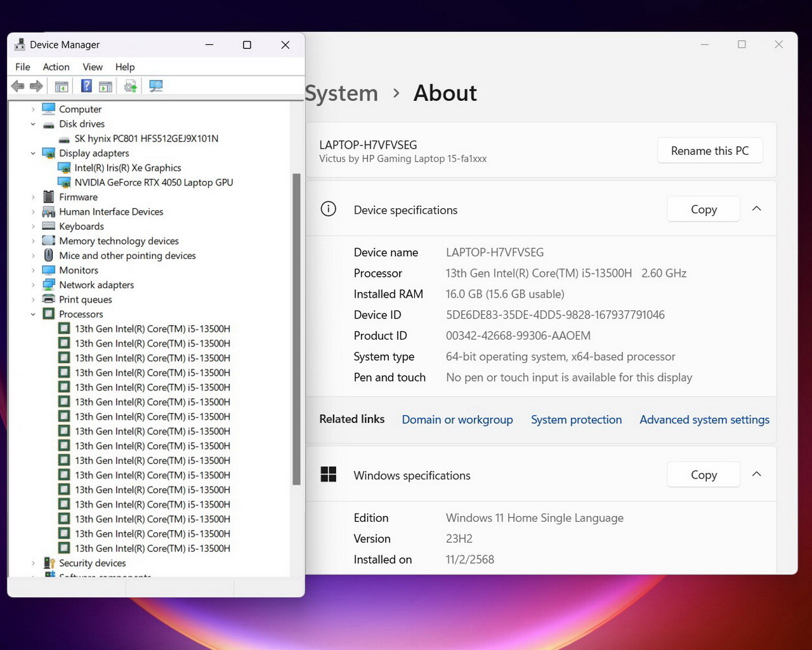The image size is (812, 650).
Task: Toggle the Show/Hide Console Tree toolbar icon
Action: [x=62, y=86]
